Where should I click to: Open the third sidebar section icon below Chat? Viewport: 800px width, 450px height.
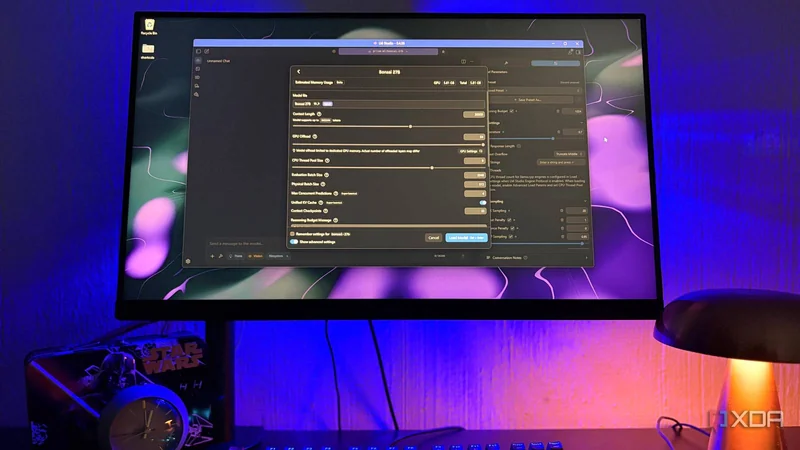(x=197, y=77)
